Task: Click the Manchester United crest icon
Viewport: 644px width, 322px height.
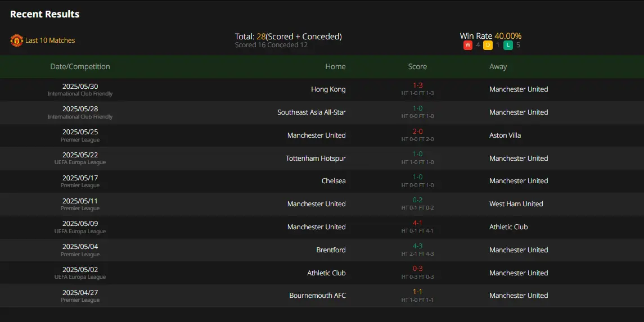Action: [x=16, y=40]
